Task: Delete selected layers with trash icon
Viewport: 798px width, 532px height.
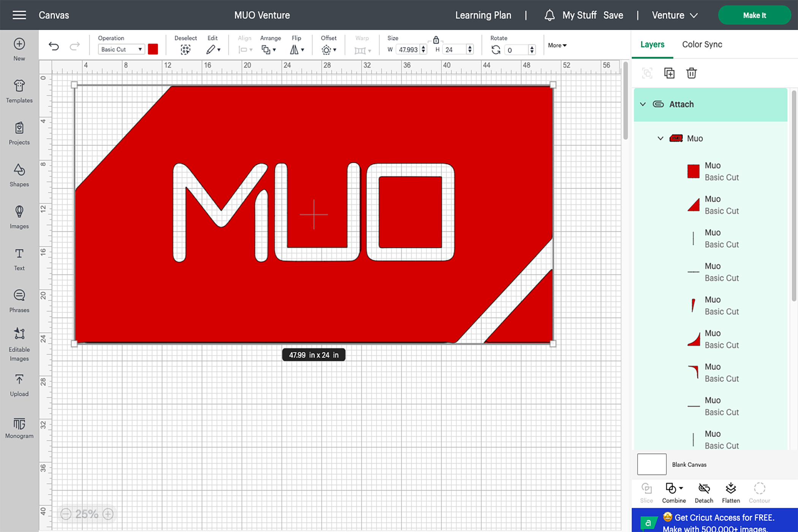Action: [x=691, y=73]
